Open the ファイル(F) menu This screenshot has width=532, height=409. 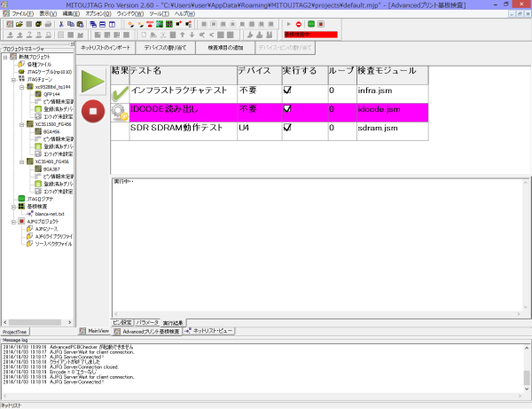coord(21,14)
